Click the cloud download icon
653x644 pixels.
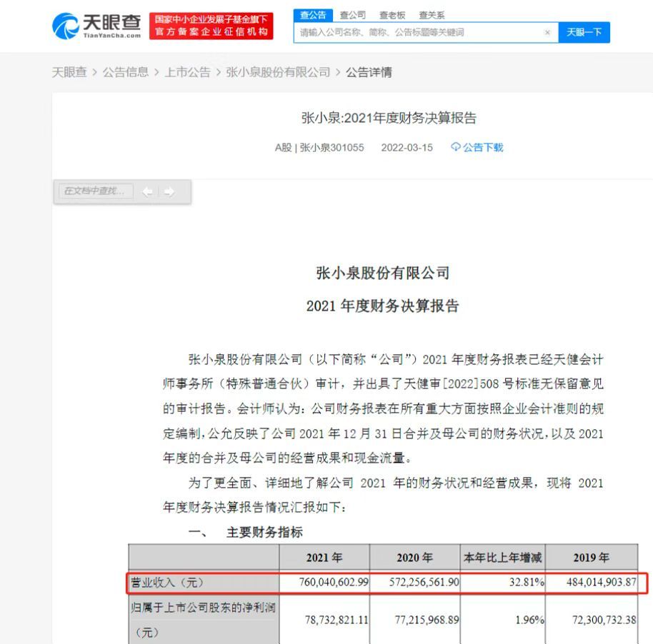click(456, 147)
